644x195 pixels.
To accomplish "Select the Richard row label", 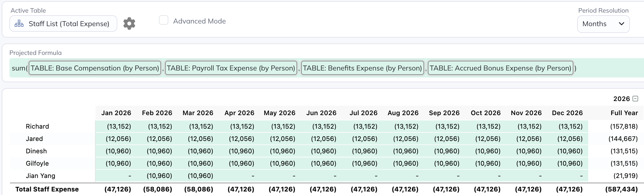I will pos(37,127).
